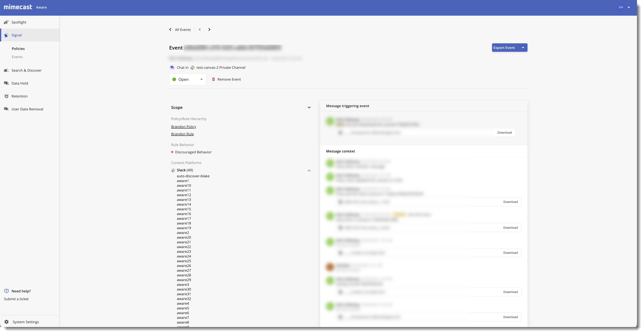Click the Need help question icon
This screenshot has height=334, width=644.
click(7, 291)
